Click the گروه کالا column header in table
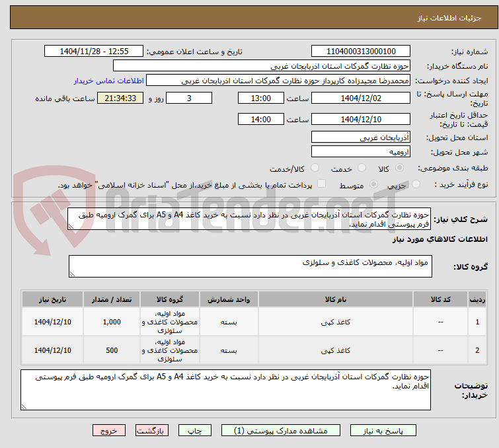The image size is (499, 448). (170, 299)
